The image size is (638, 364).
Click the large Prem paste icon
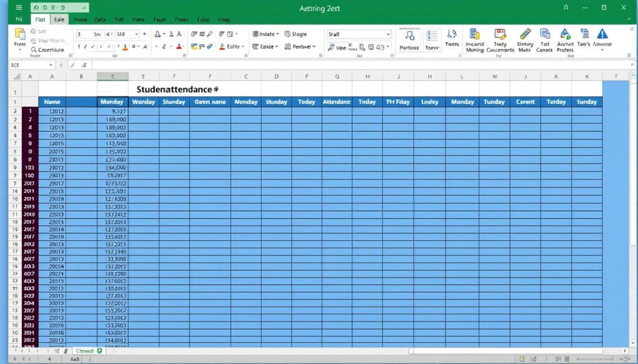click(x=19, y=34)
